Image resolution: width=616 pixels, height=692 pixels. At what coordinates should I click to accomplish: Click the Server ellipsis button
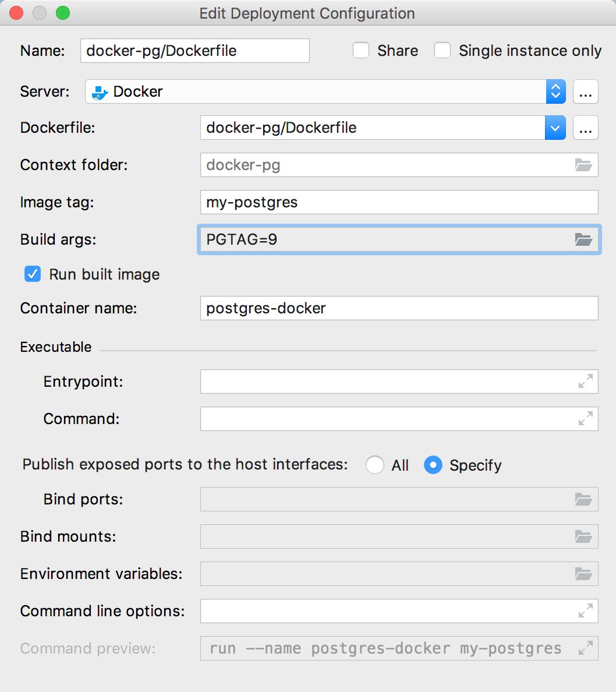point(586,91)
